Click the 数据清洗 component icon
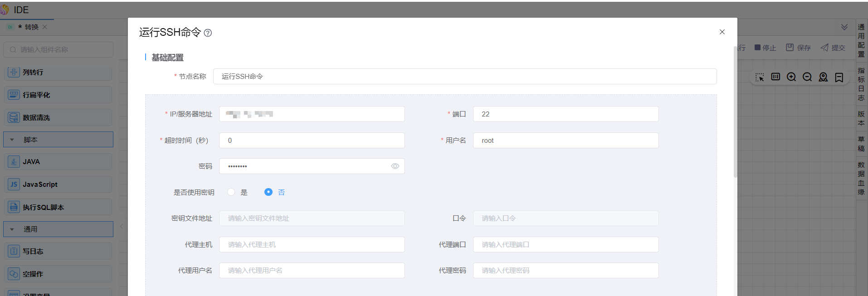 pyautogui.click(x=14, y=117)
